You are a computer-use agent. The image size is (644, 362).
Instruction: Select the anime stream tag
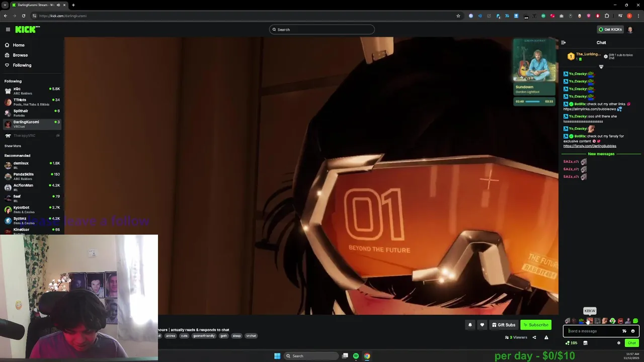pyautogui.click(x=171, y=336)
